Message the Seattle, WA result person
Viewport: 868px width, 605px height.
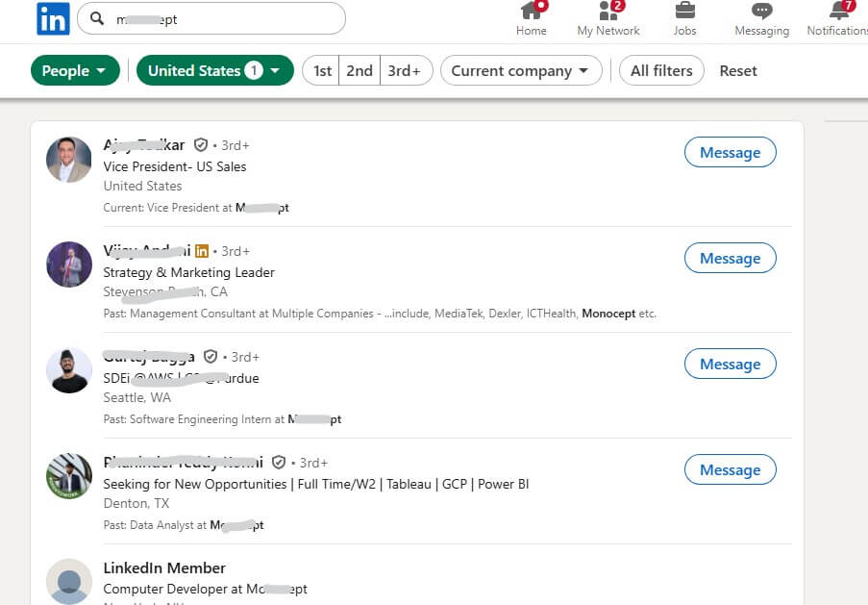coord(731,364)
